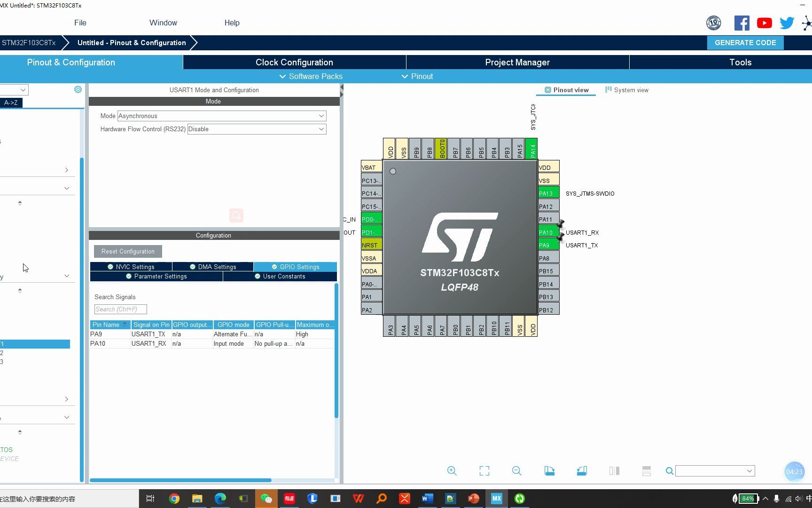
Task: Click the Twitter icon in the top bar
Action: pyautogui.click(x=787, y=22)
